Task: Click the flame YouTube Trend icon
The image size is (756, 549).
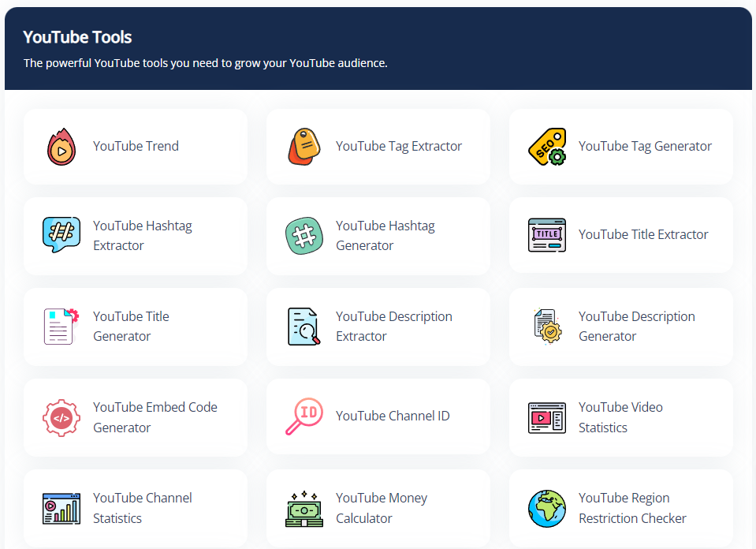Action: pos(61,146)
